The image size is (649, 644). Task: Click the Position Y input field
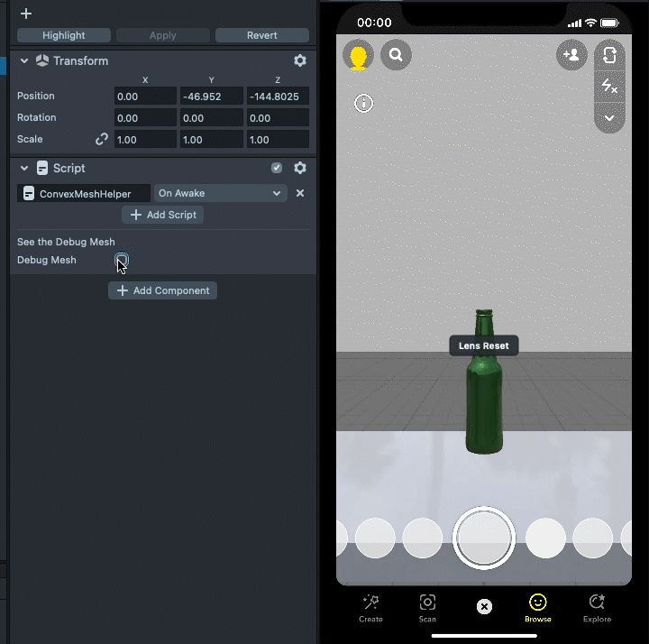point(211,96)
